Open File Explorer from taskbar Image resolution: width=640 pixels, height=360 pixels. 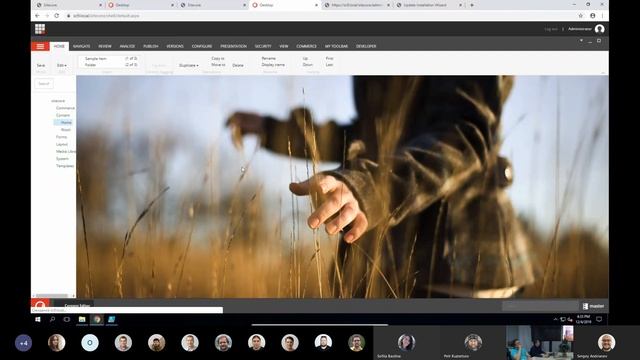click(82, 320)
